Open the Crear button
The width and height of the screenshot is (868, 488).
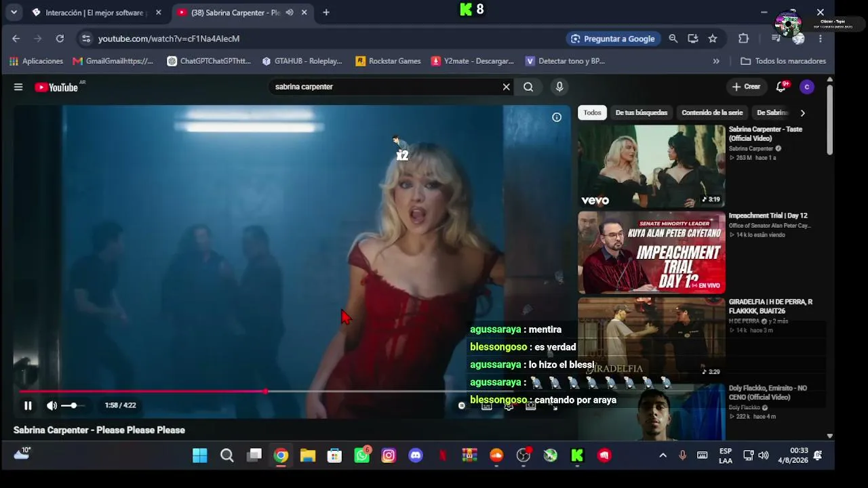746,87
